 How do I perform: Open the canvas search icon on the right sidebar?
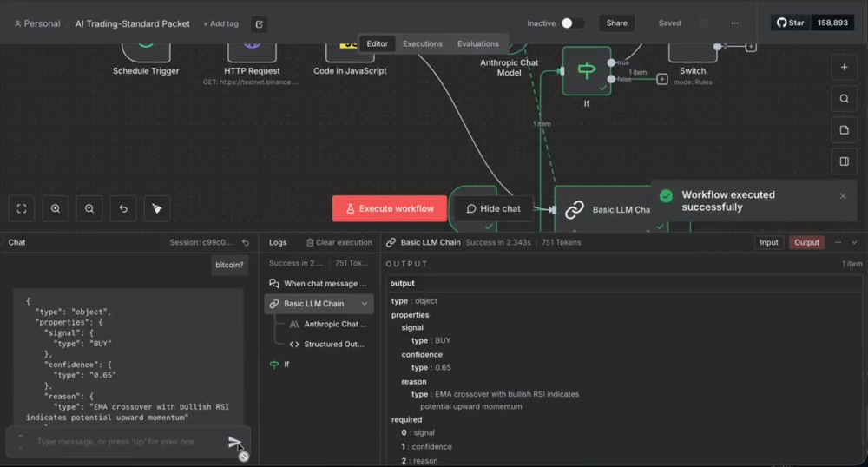click(x=844, y=98)
